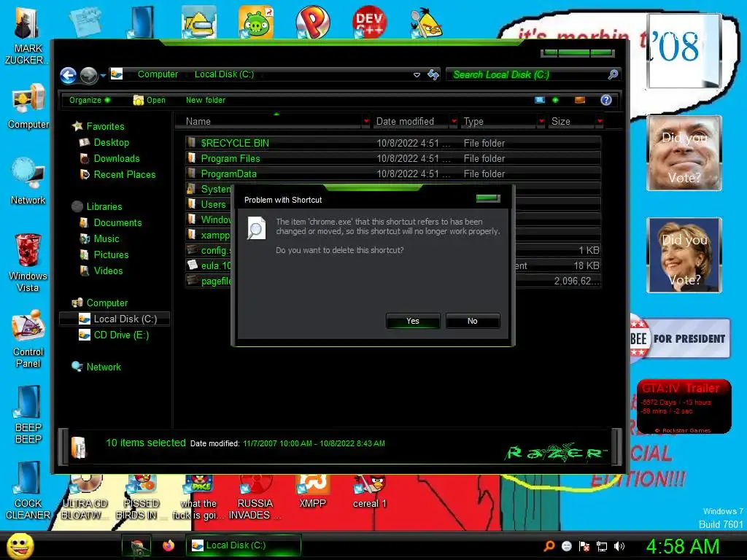This screenshot has width=747, height=560.
Task: Open the Computer desktop icon
Action: point(28,106)
